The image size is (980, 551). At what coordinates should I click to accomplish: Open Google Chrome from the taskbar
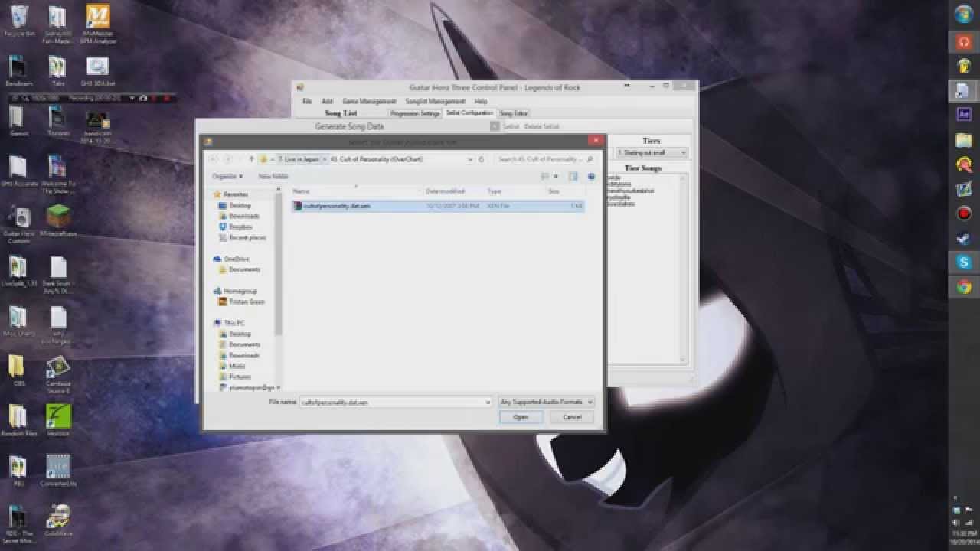963,288
